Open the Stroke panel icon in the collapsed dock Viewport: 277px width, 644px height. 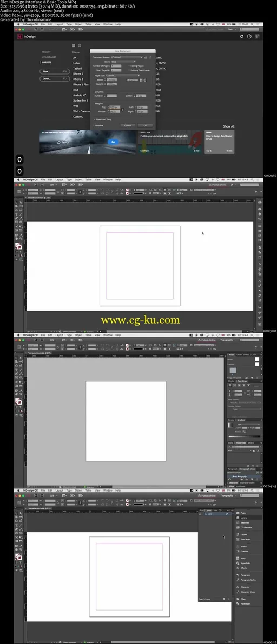pos(239,546)
